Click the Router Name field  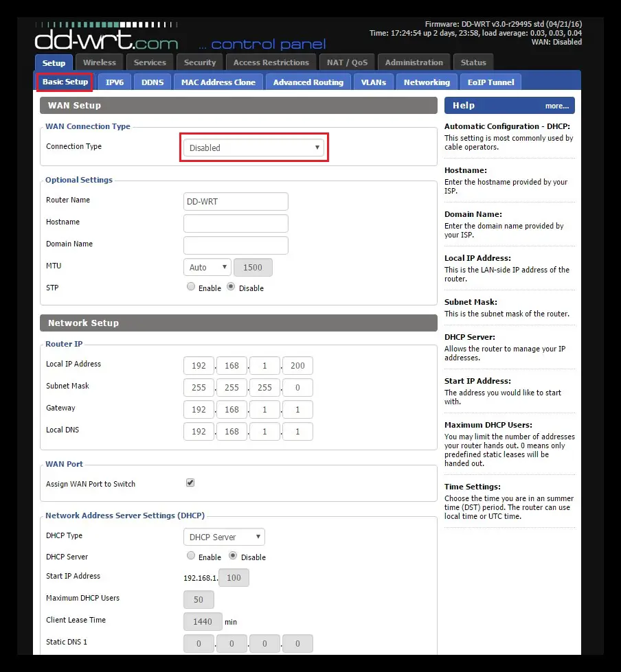click(236, 201)
